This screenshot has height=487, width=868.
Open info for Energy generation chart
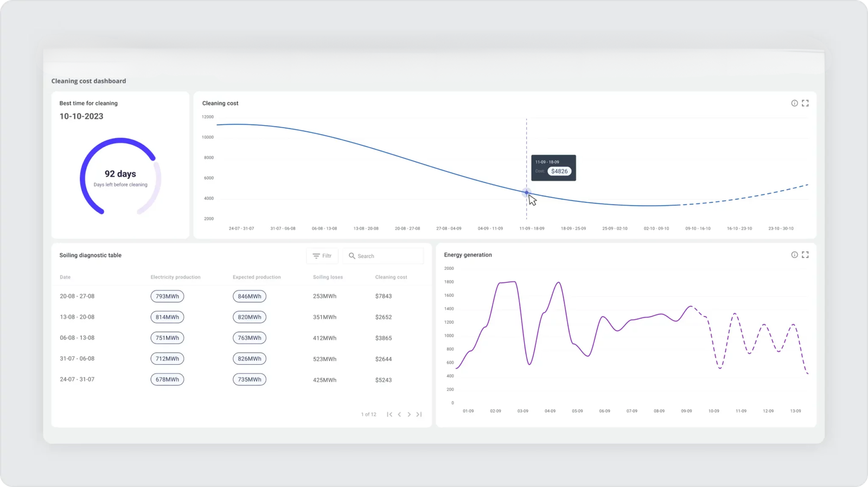794,255
